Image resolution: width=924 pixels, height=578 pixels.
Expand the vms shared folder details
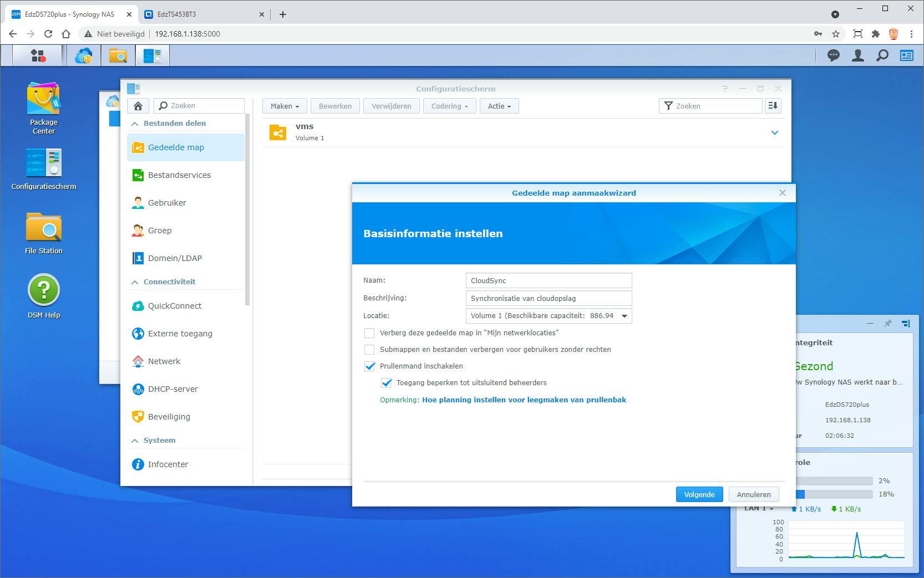(x=775, y=132)
